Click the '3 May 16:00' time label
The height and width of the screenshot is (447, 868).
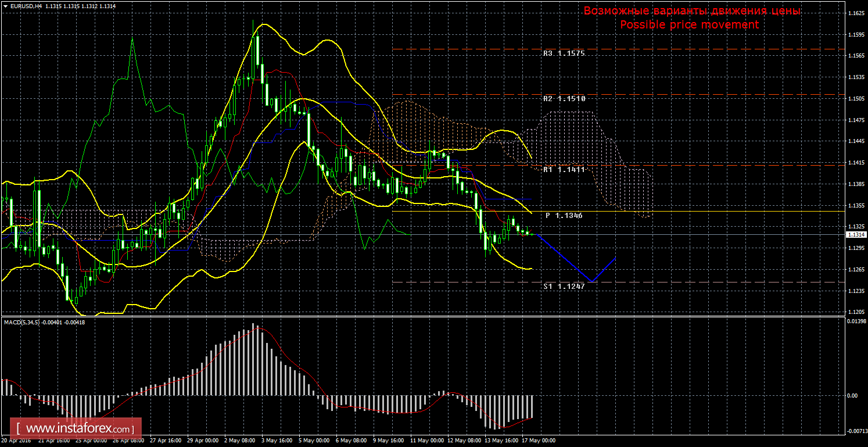pos(277,441)
